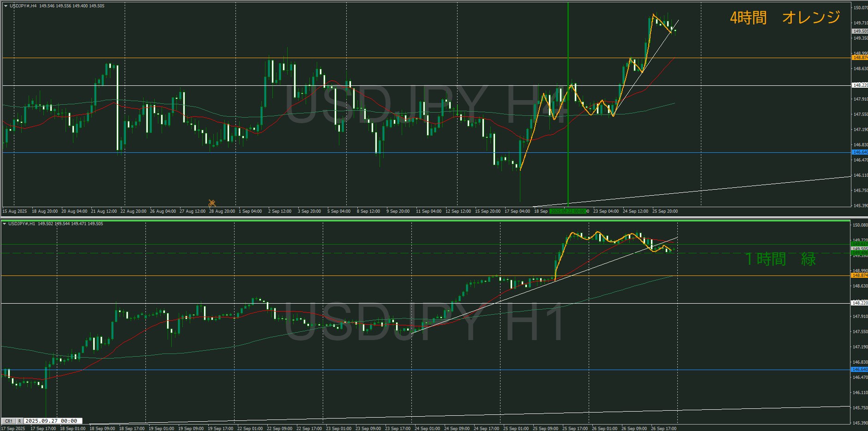Click the pencil icon on H4 time axis
Viewport: 868px width, 431px height.
[212, 203]
